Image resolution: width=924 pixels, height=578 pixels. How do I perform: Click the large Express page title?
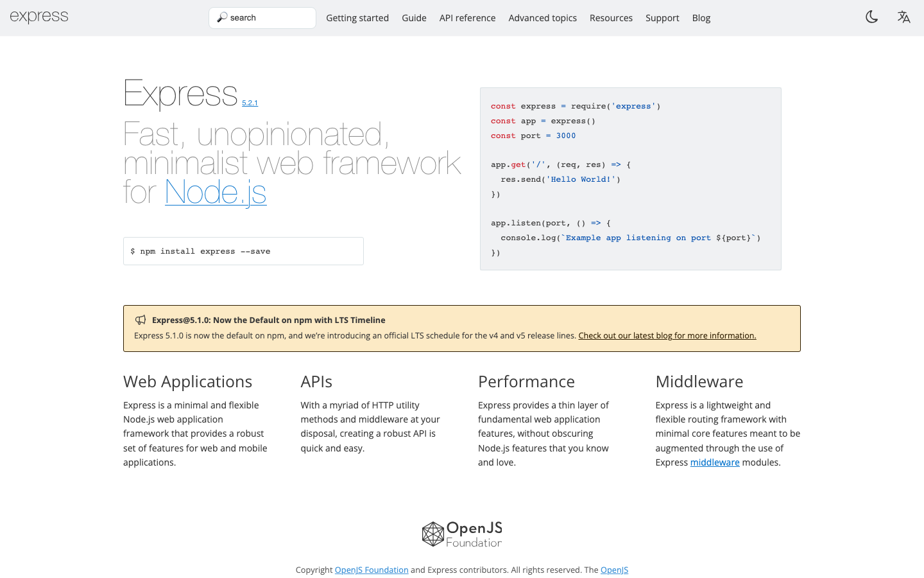(180, 93)
